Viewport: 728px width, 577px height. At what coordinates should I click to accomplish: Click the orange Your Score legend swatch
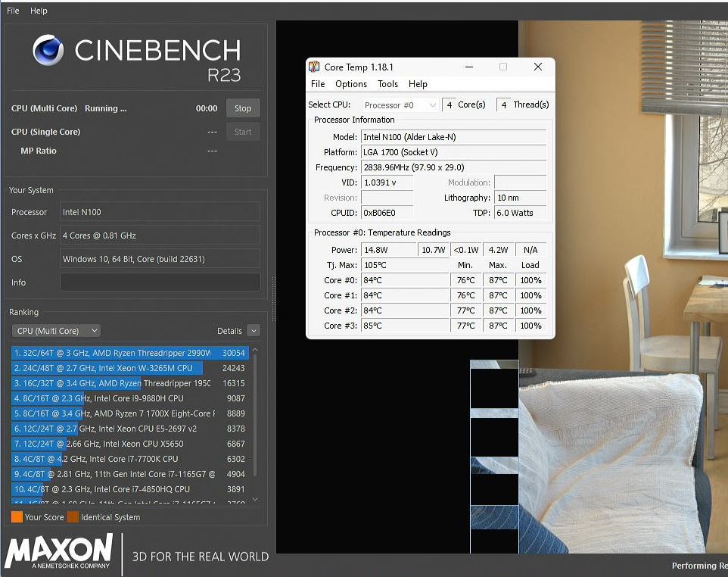point(17,517)
